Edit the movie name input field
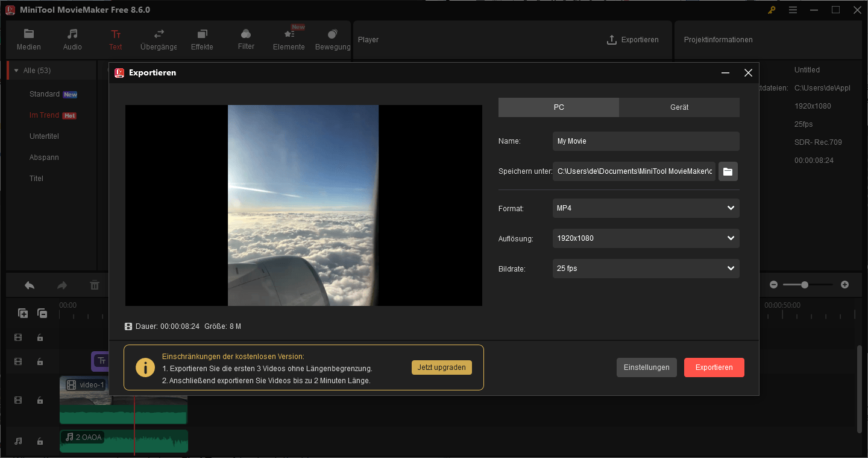 pos(646,141)
